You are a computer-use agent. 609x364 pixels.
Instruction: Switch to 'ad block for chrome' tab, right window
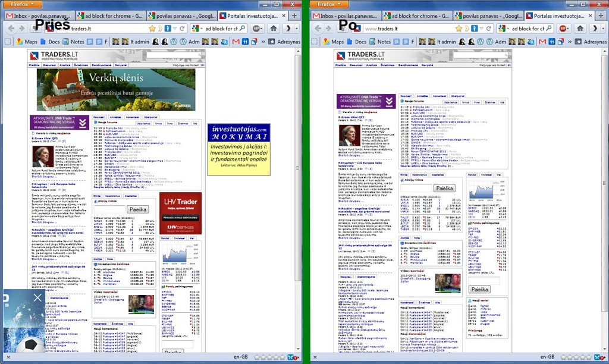tap(416, 16)
